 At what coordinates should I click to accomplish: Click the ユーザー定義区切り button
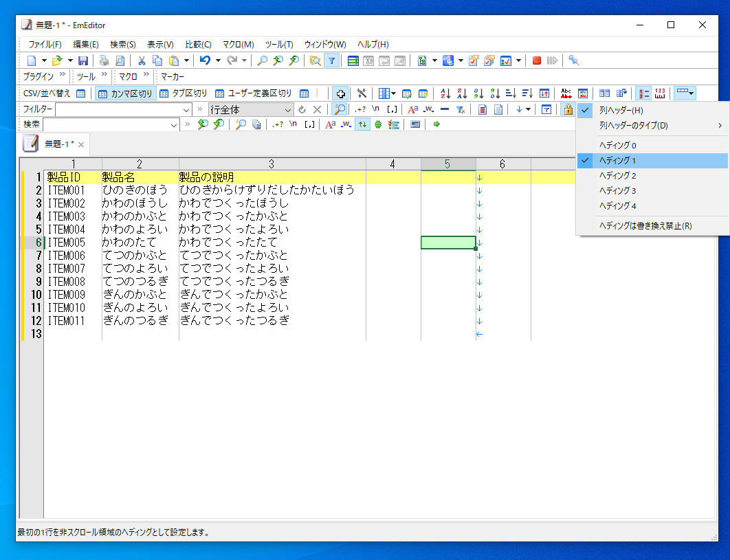(x=253, y=93)
